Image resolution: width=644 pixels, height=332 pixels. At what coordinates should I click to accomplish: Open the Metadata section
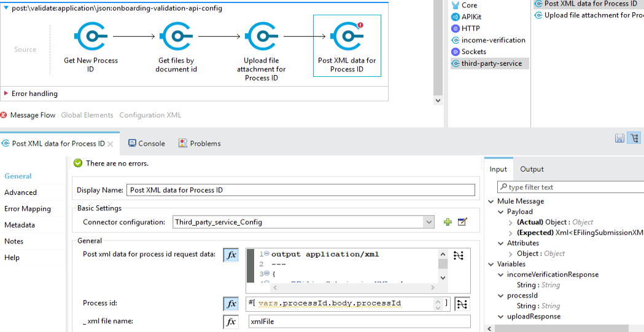click(20, 225)
